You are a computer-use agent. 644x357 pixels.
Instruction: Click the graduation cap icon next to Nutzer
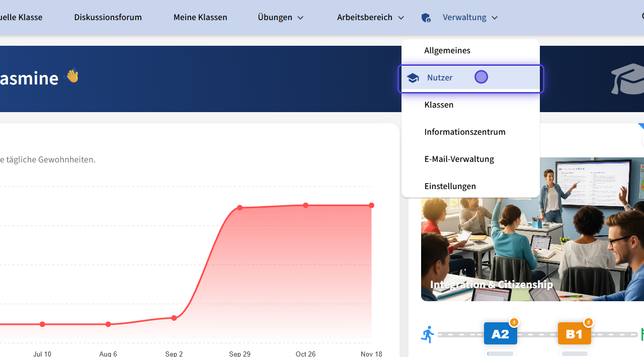click(x=413, y=78)
